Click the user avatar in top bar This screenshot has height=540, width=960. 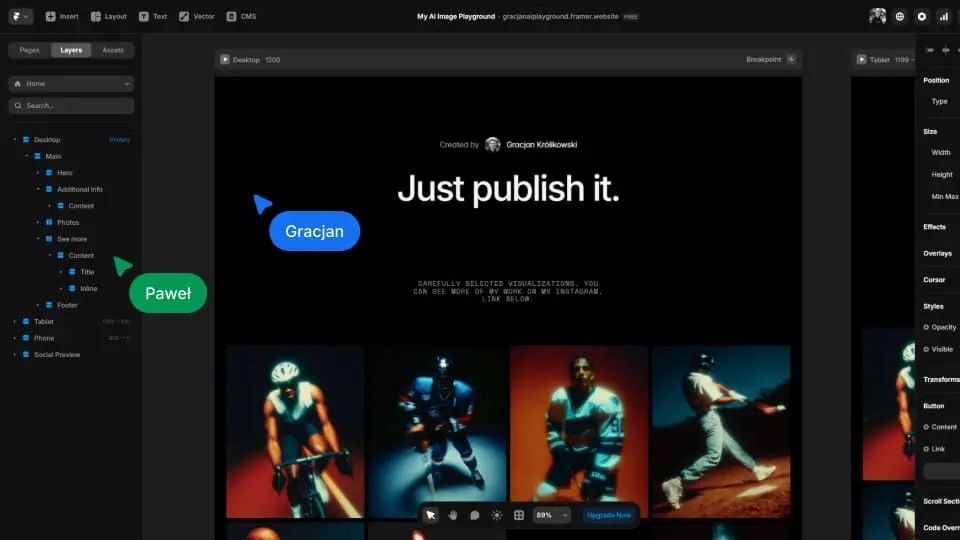pos(877,17)
